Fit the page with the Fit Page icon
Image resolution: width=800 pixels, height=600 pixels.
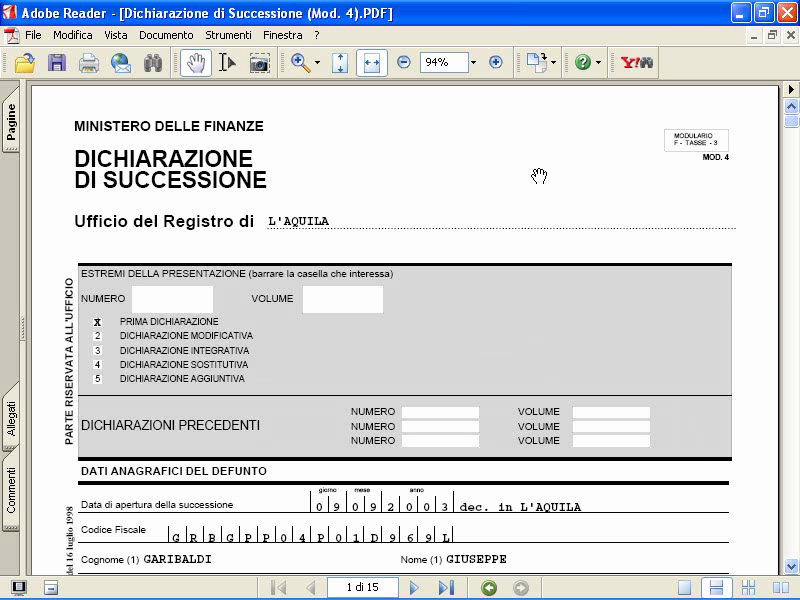point(340,63)
